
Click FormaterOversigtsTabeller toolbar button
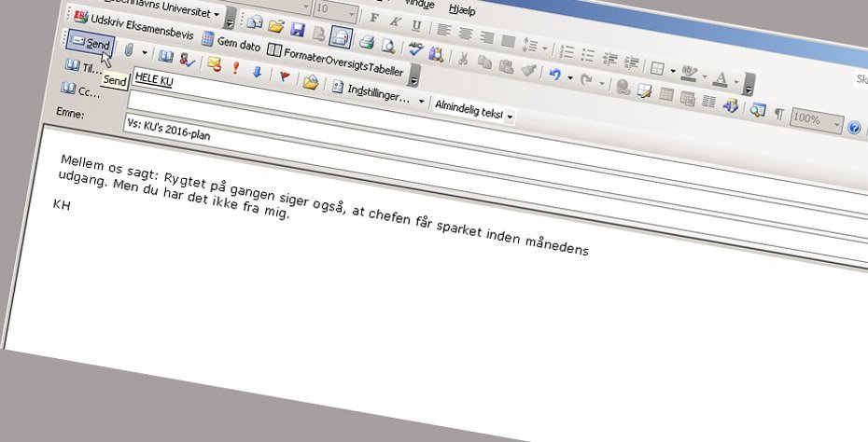(x=335, y=59)
